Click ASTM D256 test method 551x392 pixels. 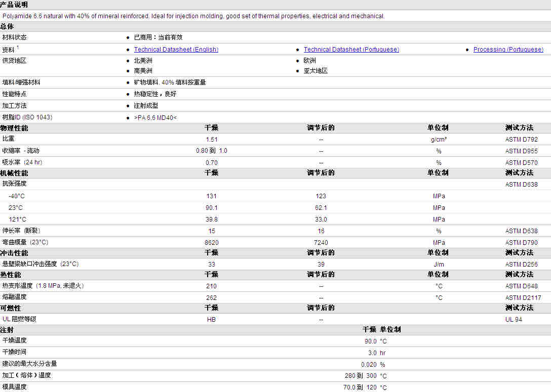(522, 264)
